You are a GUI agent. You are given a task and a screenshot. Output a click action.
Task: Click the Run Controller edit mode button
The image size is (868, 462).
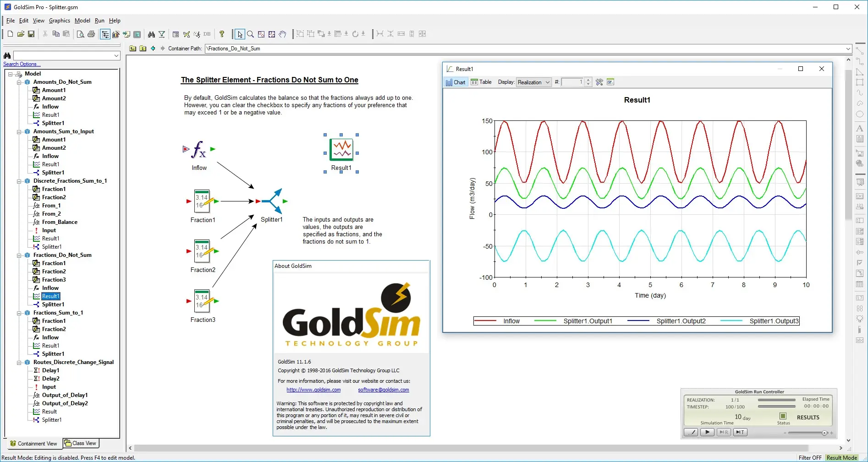click(691, 432)
